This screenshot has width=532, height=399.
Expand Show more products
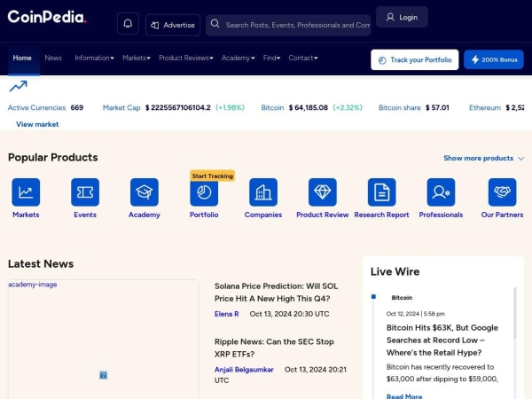tap(484, 158)
